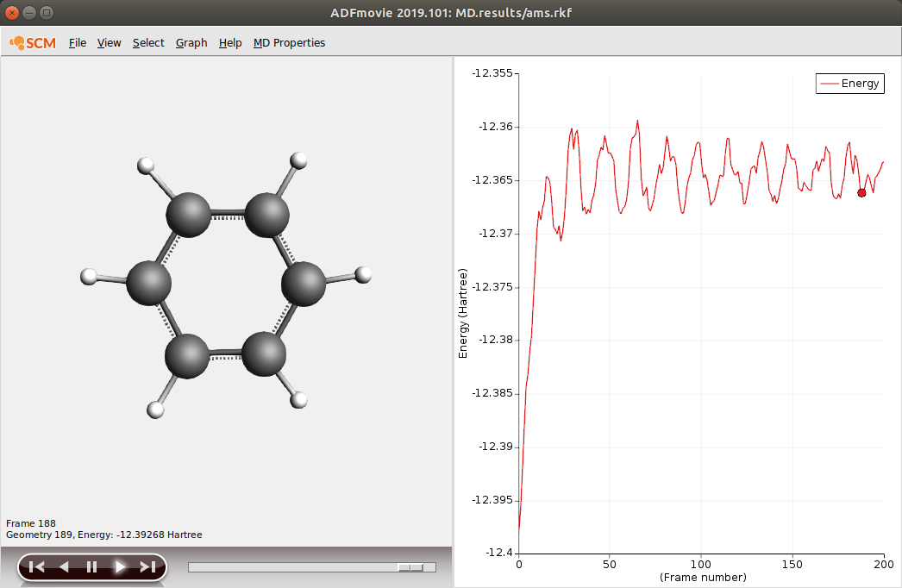902x588 pixels.
Task: Select the right carbon atom
Action: [x=304, y=285]
